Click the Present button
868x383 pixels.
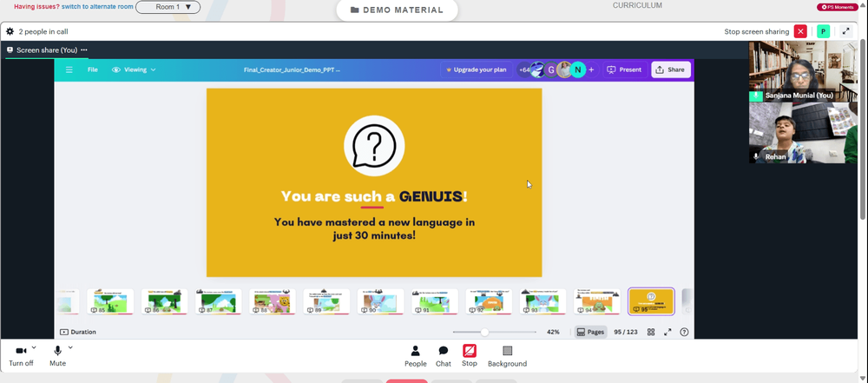pos(624,69)
